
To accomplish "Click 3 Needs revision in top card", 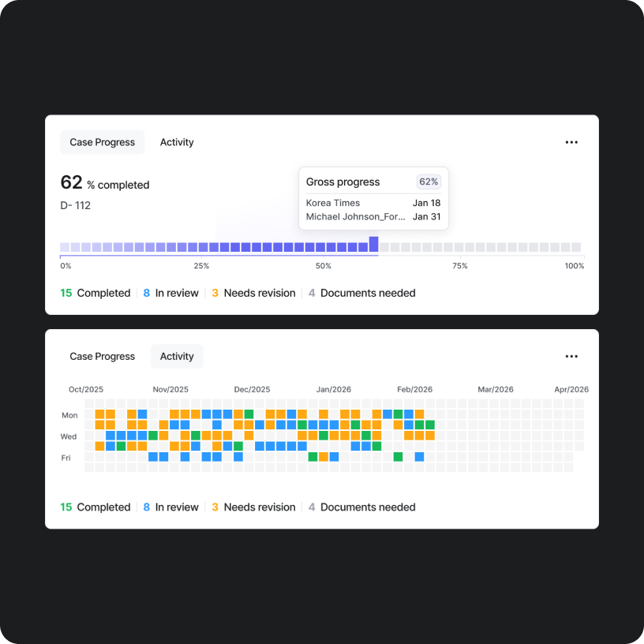I will coord(253,293).
